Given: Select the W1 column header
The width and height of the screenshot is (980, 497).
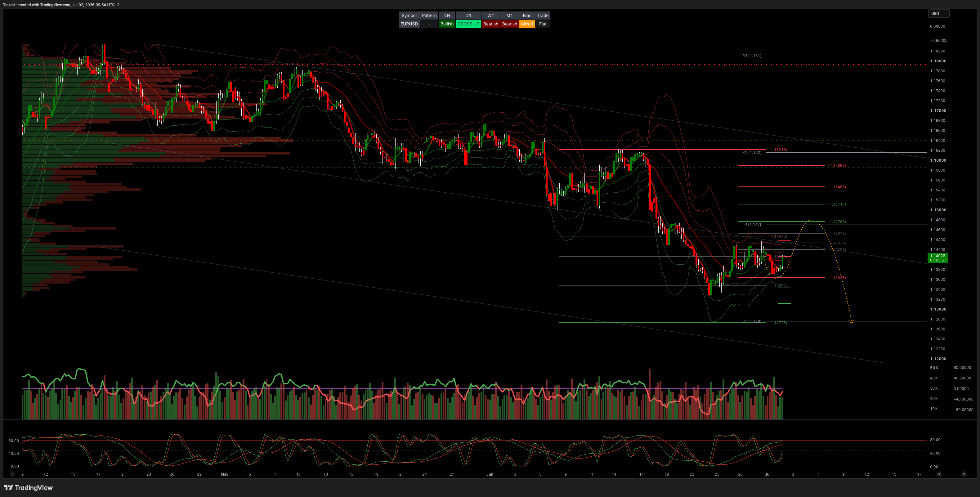Looking at the screenshot, I should [491, 16].
